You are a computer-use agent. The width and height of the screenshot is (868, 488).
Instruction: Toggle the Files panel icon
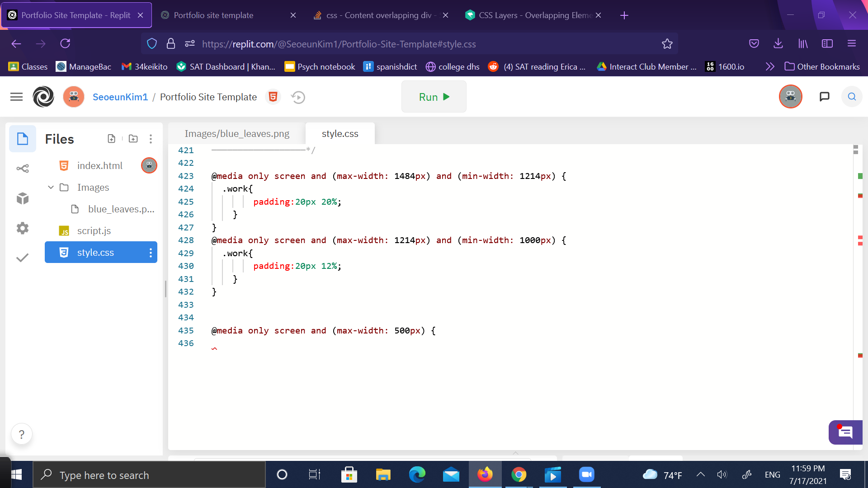pos(23,139)
